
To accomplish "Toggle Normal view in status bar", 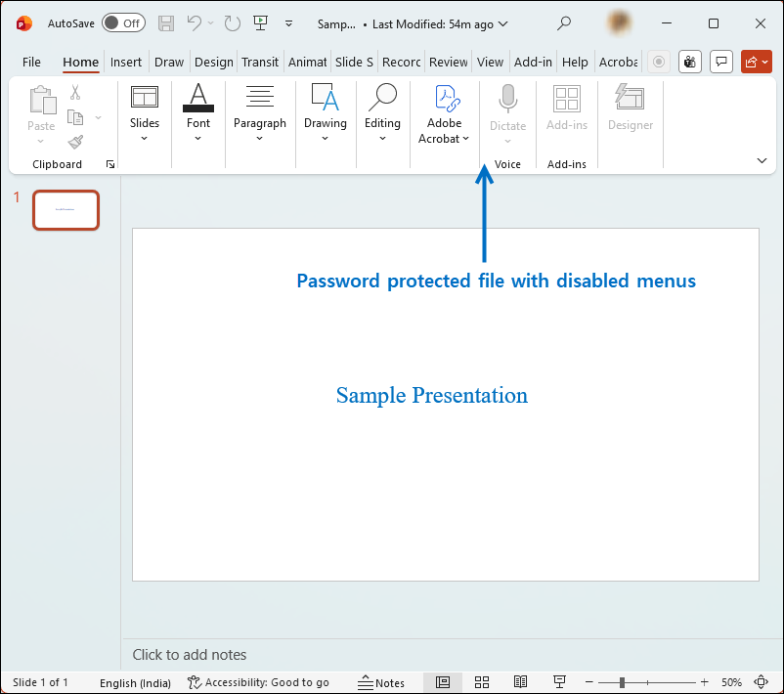I will point(443,681).
